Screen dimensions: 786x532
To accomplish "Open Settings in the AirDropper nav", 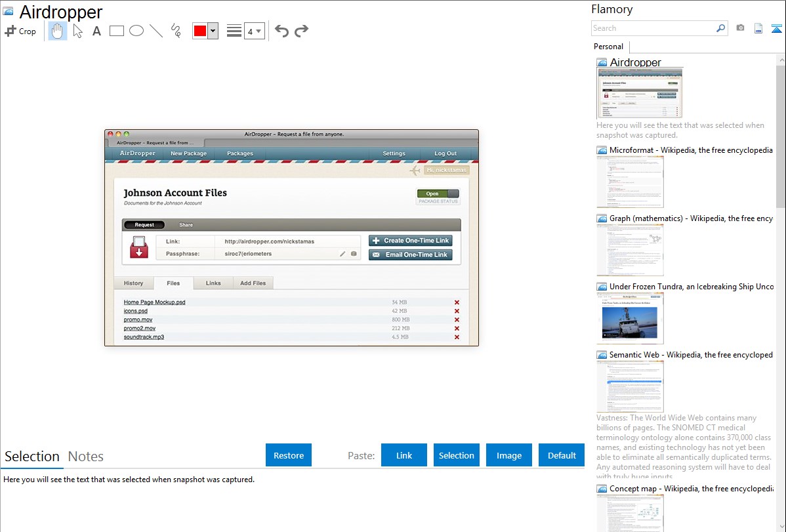I will click(394, 153).
